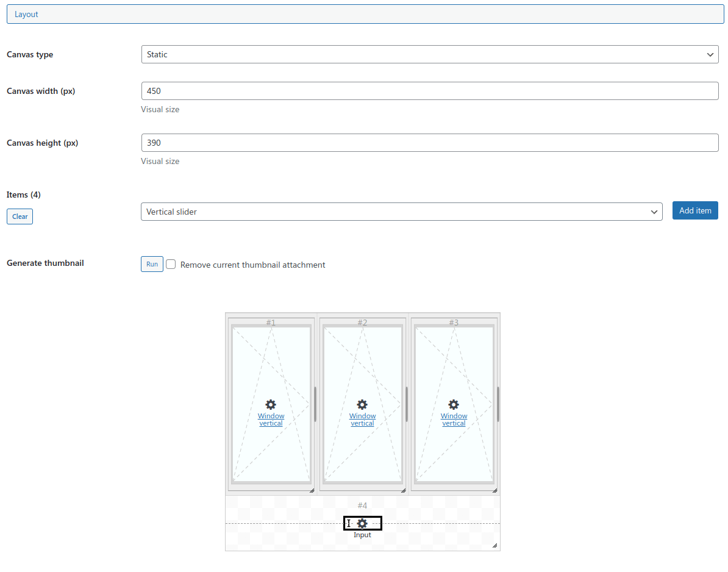728x572 pixels.
Task: Click the vertical slider handle of window #3
Action: [498, 404]
